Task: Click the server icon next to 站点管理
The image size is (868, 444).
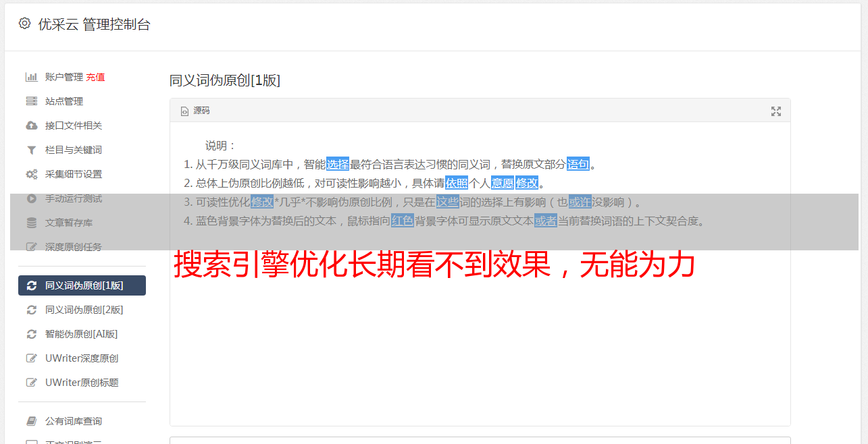Action: point(31,101)
